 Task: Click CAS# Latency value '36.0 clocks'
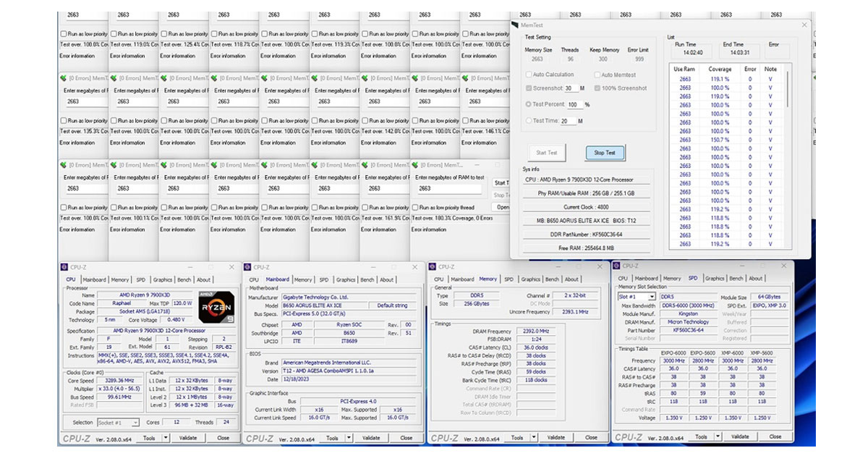[535, 347]
